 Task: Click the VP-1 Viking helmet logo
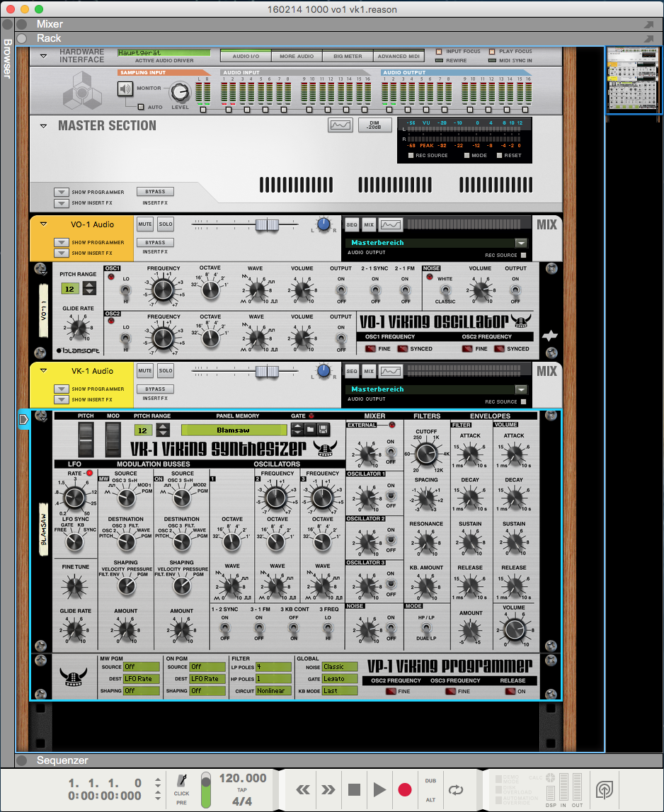(74, 676)
